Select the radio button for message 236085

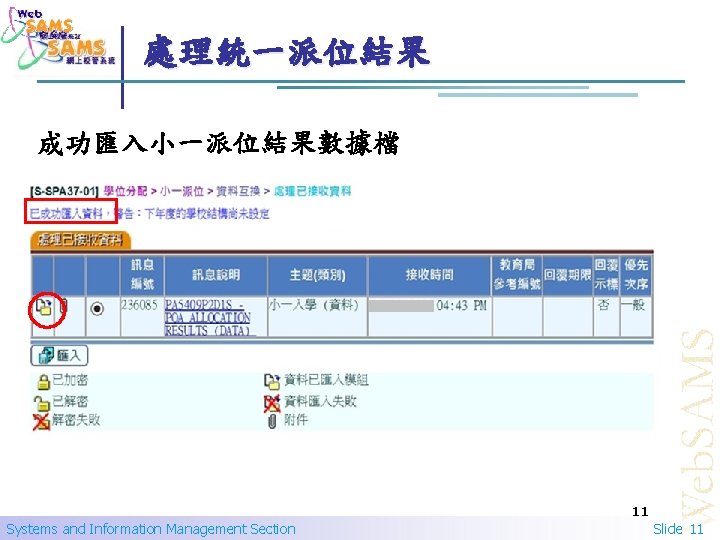pyautogui.click(x=97, y=309)
